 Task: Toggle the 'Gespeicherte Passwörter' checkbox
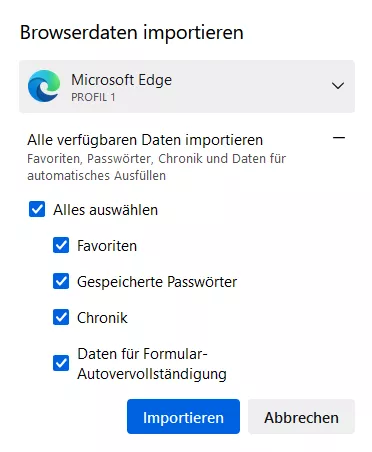(61, 281)
